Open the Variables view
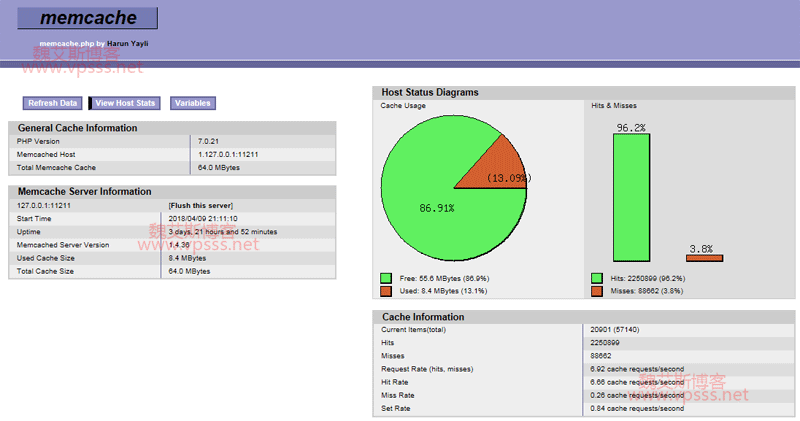 (192, 103)
